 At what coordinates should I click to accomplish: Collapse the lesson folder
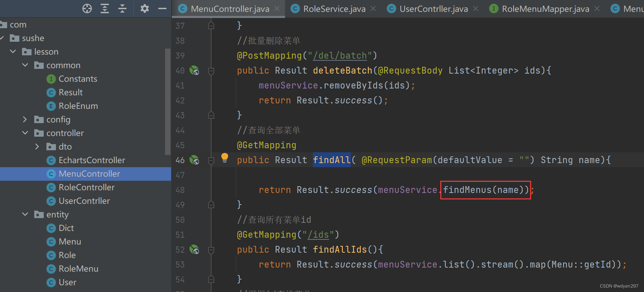point(13,52)
